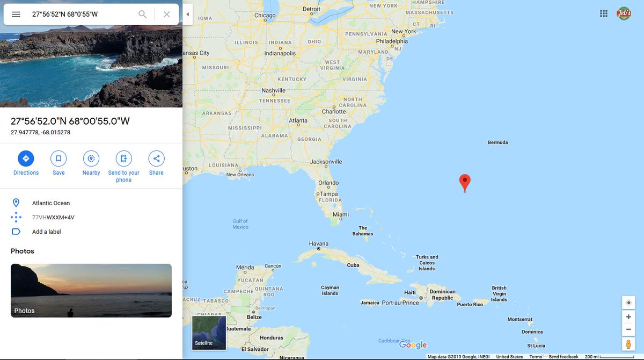Viewport: 644px width, 360px height.
Task: Collapse the side panel arrow
Action: click(188, 15)
